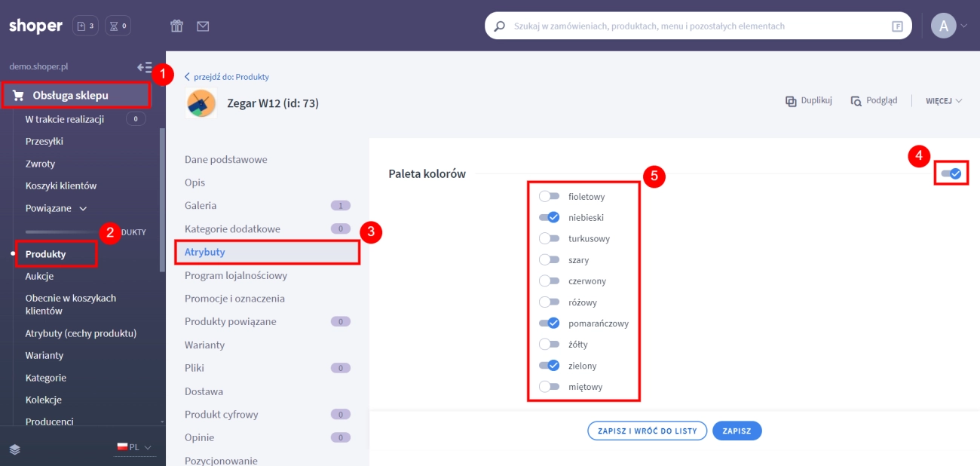980x466 pixels.
Task: Click the hourglass counter icon showing 0
Action: (x=118, y=26)
